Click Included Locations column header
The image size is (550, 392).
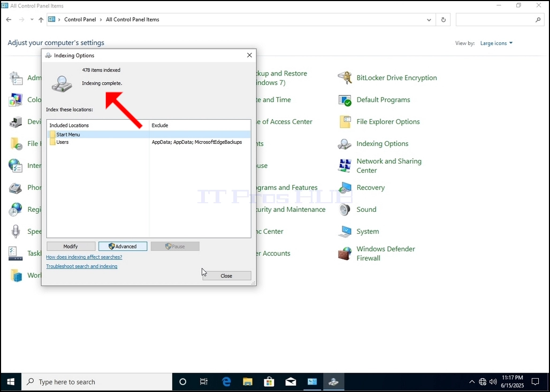[x=98, y=125]
